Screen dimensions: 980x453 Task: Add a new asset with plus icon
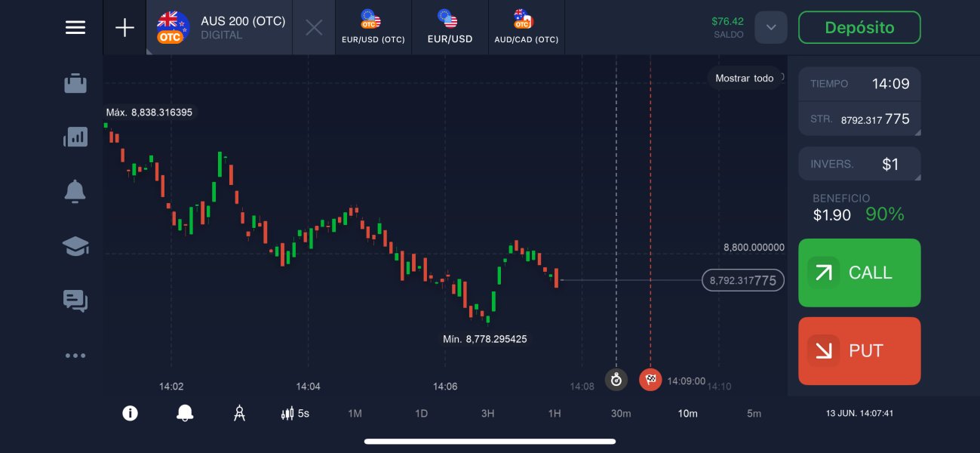click(x=124, y=28)
